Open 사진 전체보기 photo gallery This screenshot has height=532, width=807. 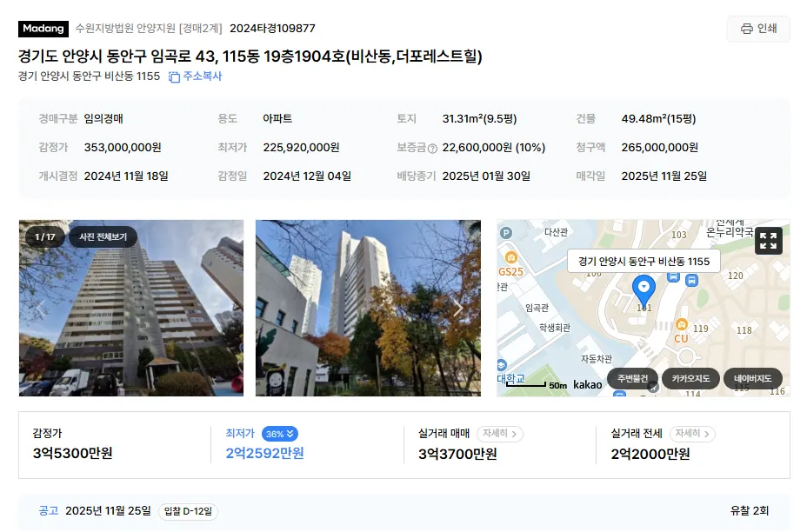point(103,236)
